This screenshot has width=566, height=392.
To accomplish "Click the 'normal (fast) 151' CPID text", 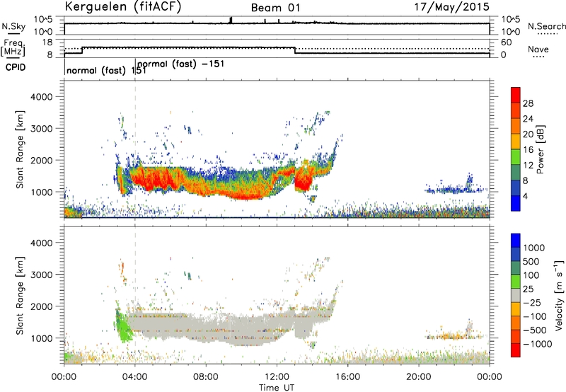I will coord(107,70).
